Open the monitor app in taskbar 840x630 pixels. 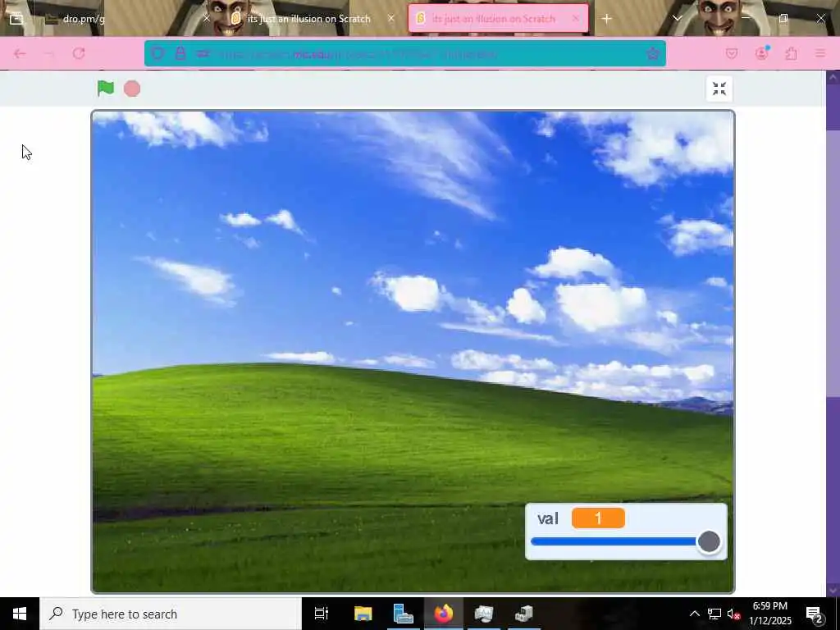click(484, 614)
